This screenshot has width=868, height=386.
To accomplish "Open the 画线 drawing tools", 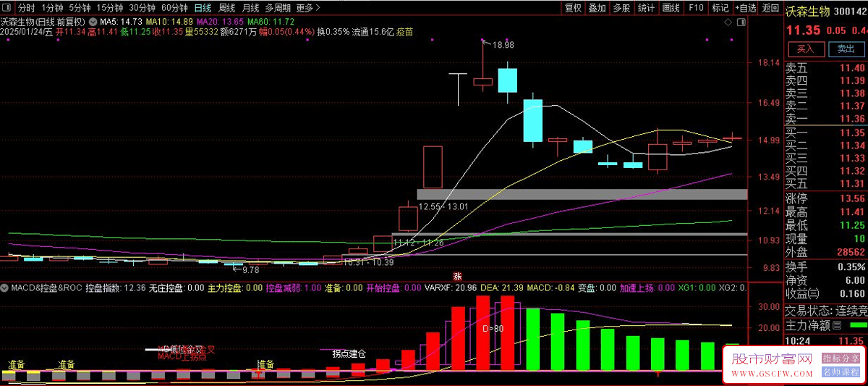I will point(671,8).
